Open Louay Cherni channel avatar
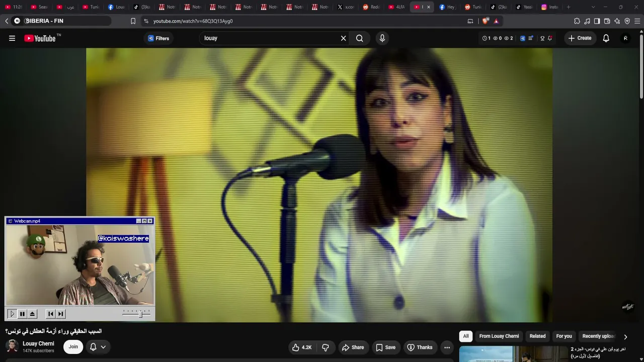This screenshot has height=362, width=644. click(12, 346)
